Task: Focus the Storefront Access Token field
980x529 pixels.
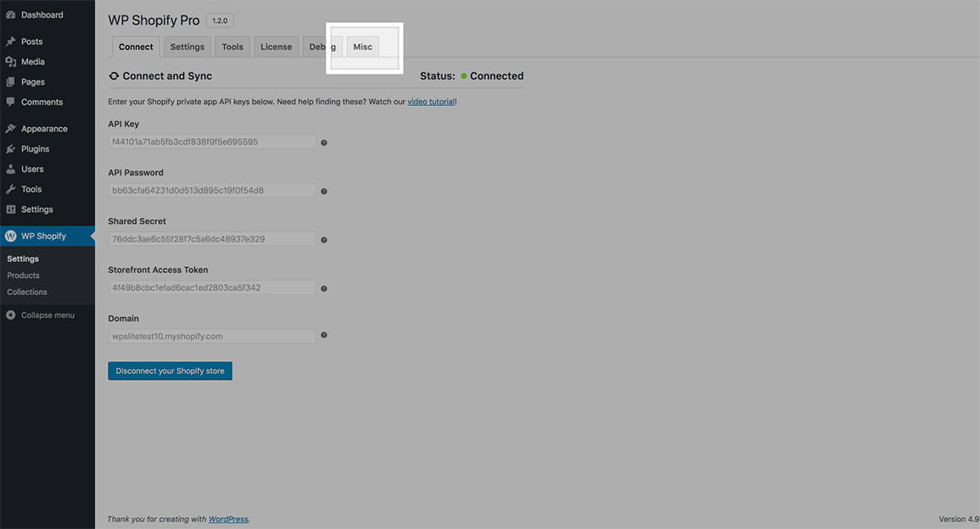Action: [x=212, y=288]
